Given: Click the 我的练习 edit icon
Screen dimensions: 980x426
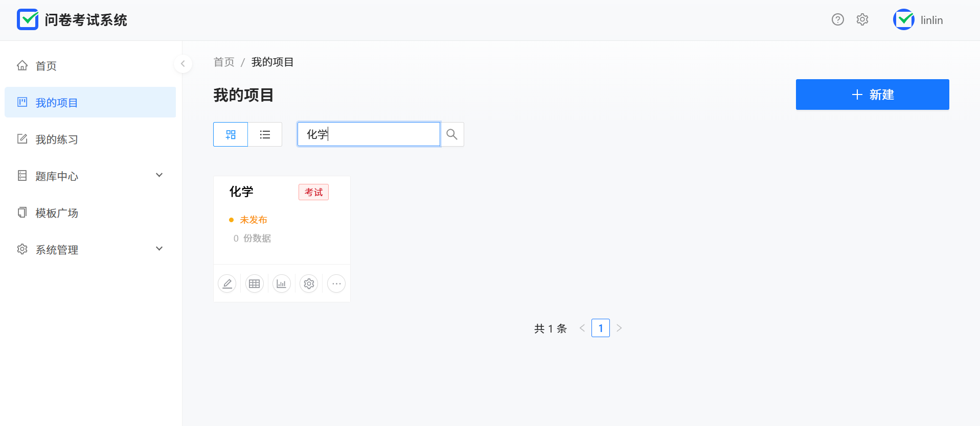Looking at the screenshot, I should pyautogui.click(x=22, y=138).
